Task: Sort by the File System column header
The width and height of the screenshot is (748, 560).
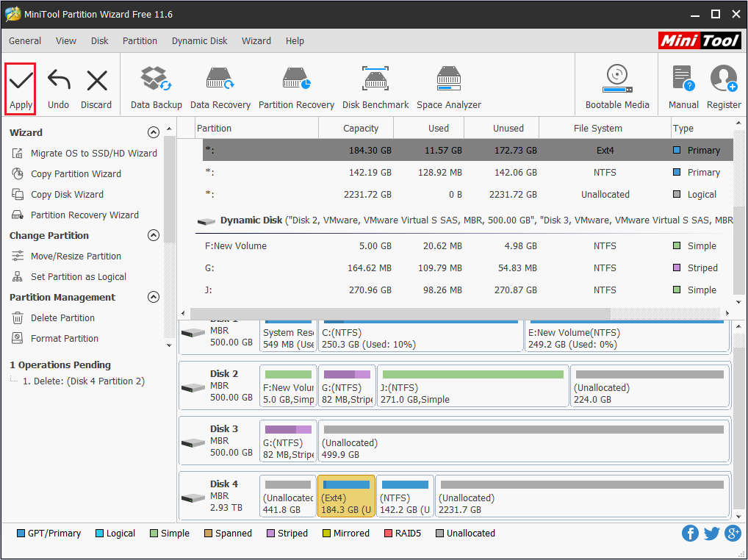Action: pos(605,129)
